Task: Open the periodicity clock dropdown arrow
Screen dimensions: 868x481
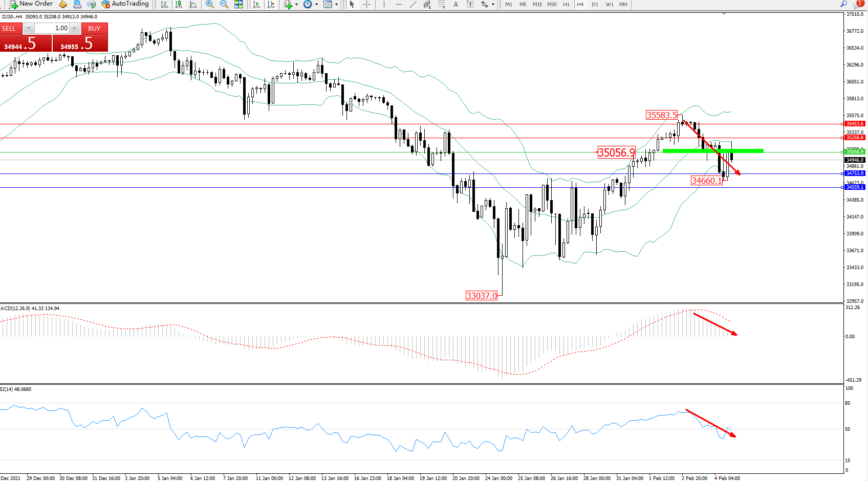Action: point(316,5)
